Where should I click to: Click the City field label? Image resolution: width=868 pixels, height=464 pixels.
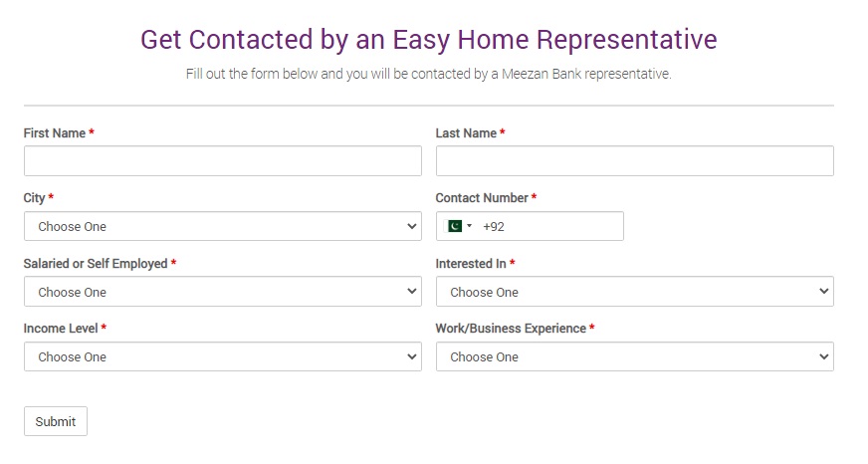coord(35,198)
